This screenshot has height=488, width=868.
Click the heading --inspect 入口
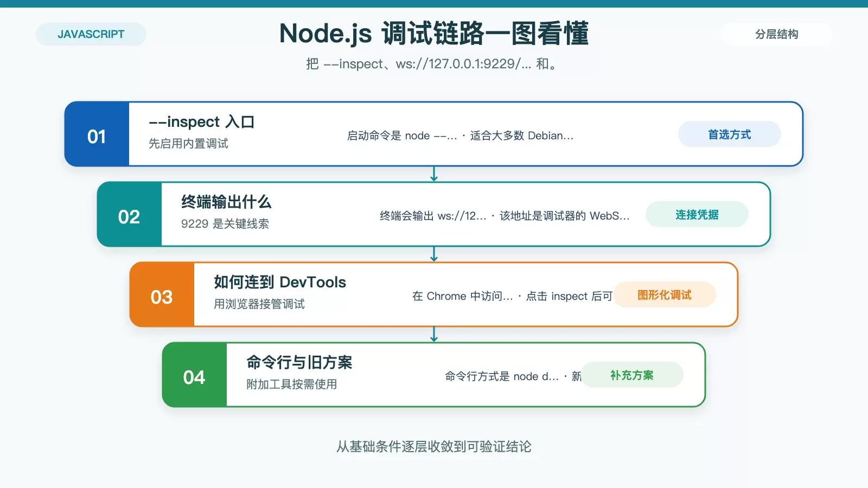[x=201, y=121]
